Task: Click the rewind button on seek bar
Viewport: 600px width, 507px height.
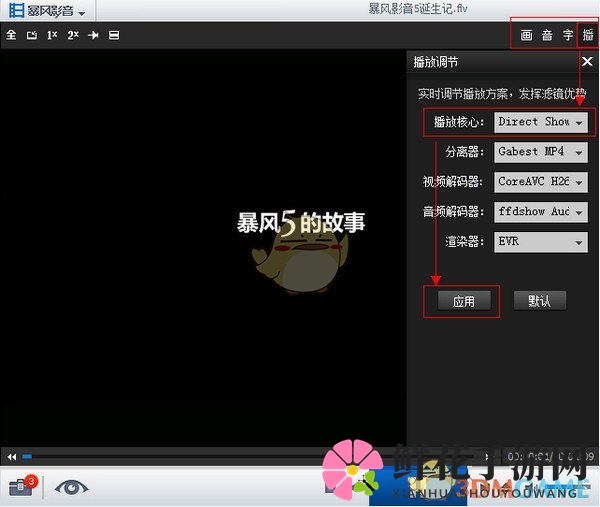Action: point(11,457)
